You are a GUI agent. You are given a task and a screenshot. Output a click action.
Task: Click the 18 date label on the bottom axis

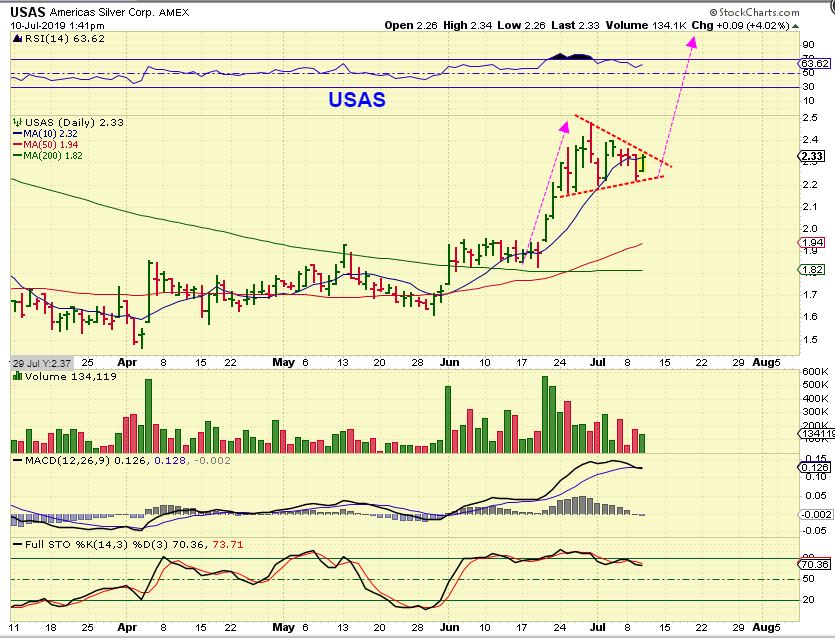[x=51, y=627]
